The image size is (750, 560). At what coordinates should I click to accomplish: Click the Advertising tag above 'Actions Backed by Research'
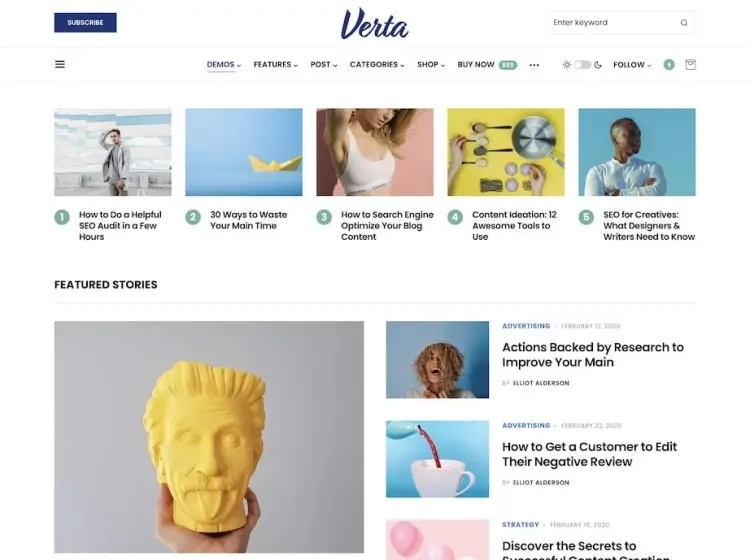[526, 326]
